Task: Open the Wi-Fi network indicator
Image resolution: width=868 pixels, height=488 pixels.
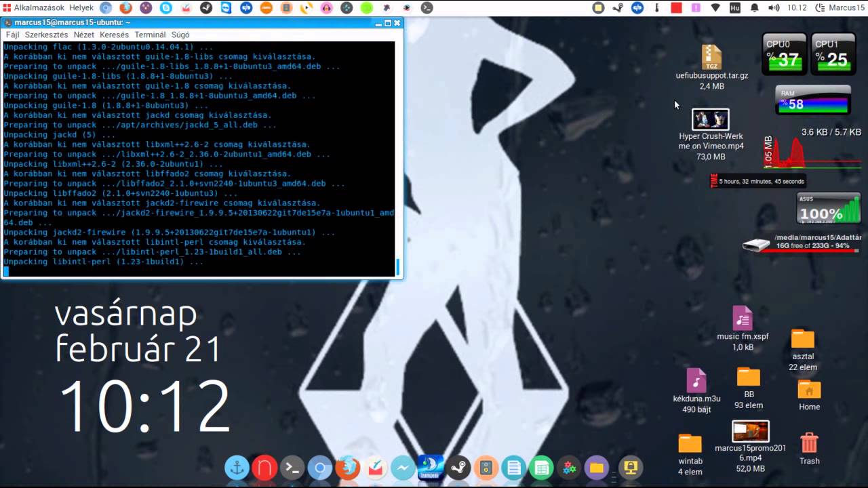Action: click(715, 8)
